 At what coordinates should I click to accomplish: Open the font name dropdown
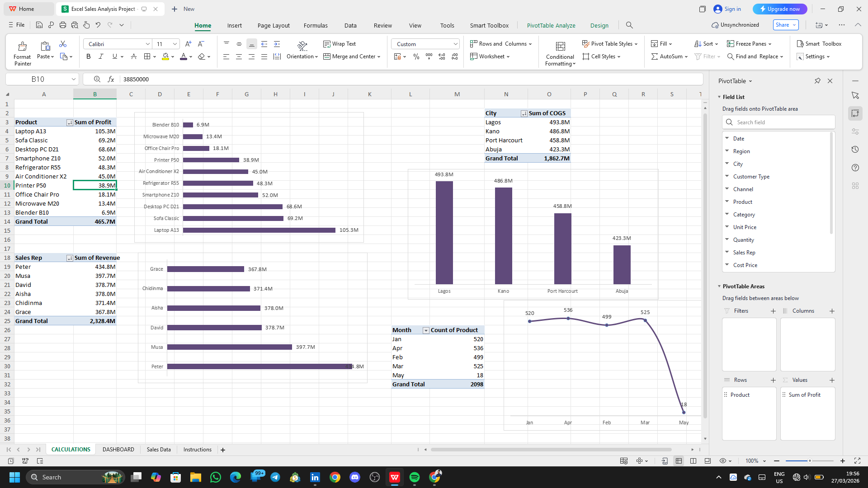click(147, 44)
